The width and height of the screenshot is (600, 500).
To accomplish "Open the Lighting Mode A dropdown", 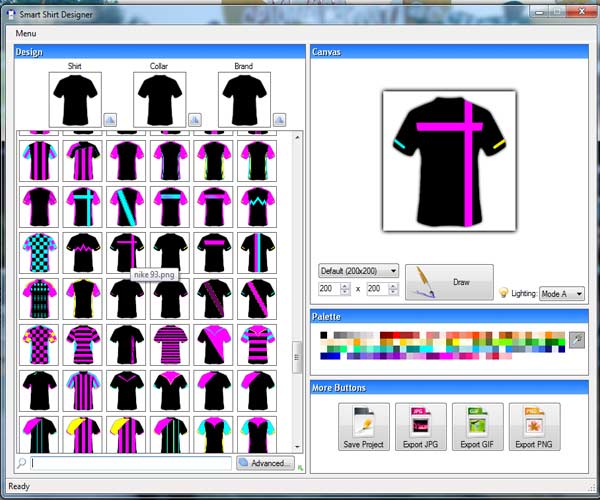I will 562,294.
